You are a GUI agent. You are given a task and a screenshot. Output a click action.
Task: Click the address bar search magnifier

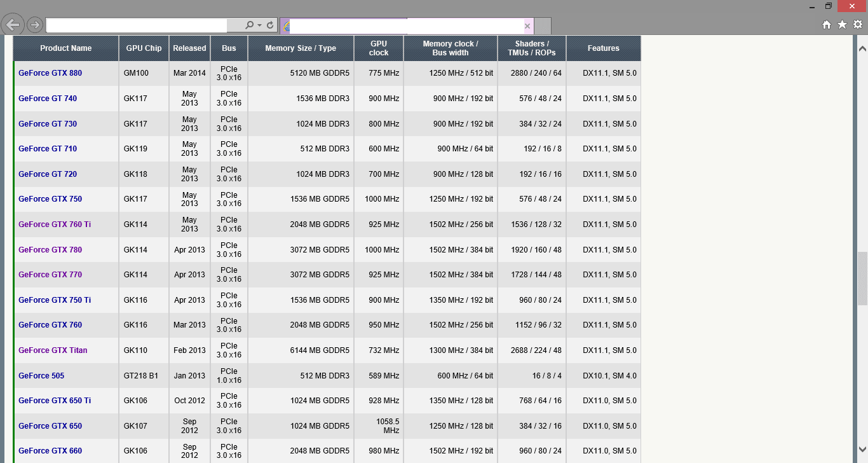(x=250, y=25)
